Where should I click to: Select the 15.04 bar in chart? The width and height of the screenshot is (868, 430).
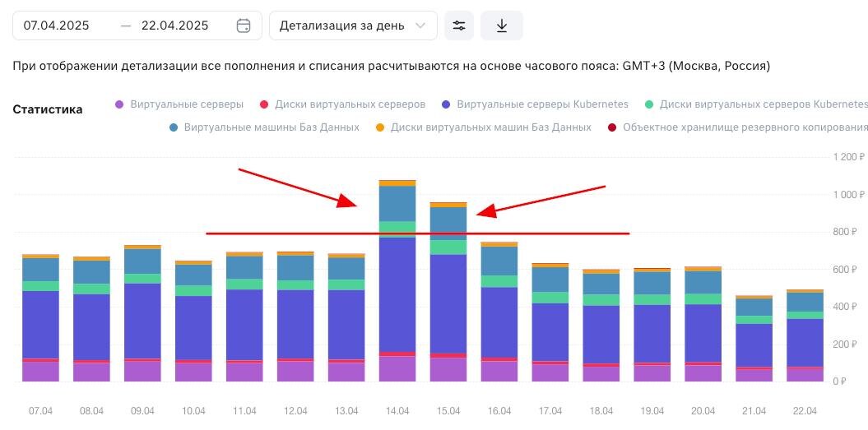tap(448, 292)
